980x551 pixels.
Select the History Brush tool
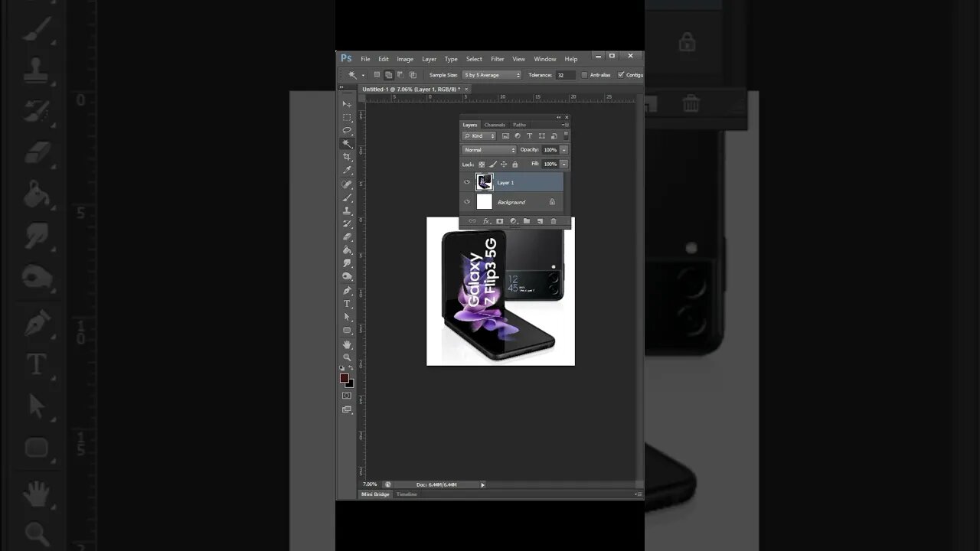(347, 223)
